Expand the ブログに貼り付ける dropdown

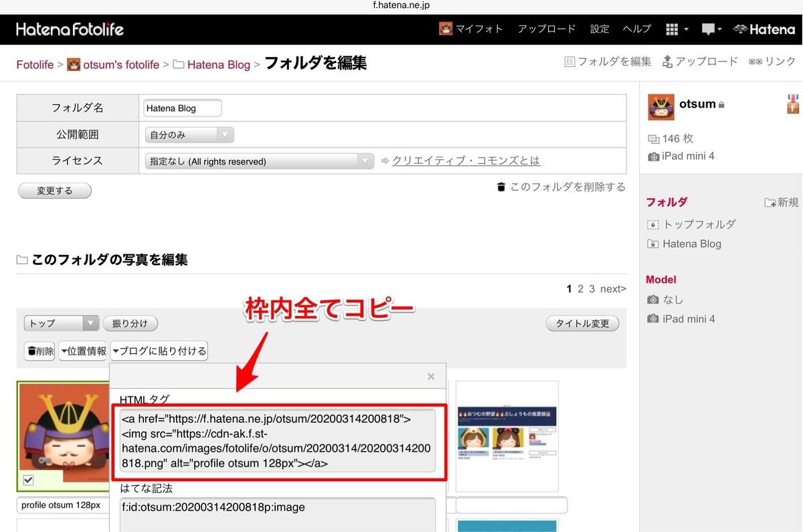(x=159, y=351)
